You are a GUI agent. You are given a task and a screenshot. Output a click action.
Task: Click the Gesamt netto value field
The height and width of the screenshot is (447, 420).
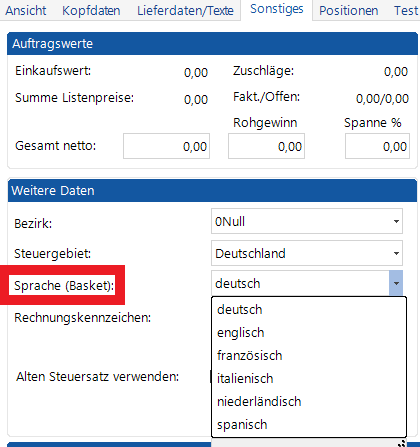166,146
